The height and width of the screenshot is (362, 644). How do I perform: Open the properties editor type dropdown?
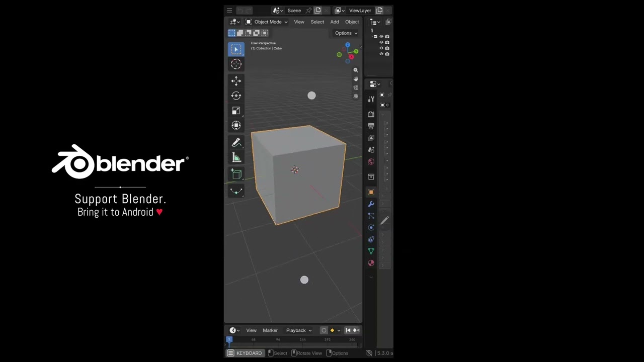pyautogui.click(x=375, y=84)
